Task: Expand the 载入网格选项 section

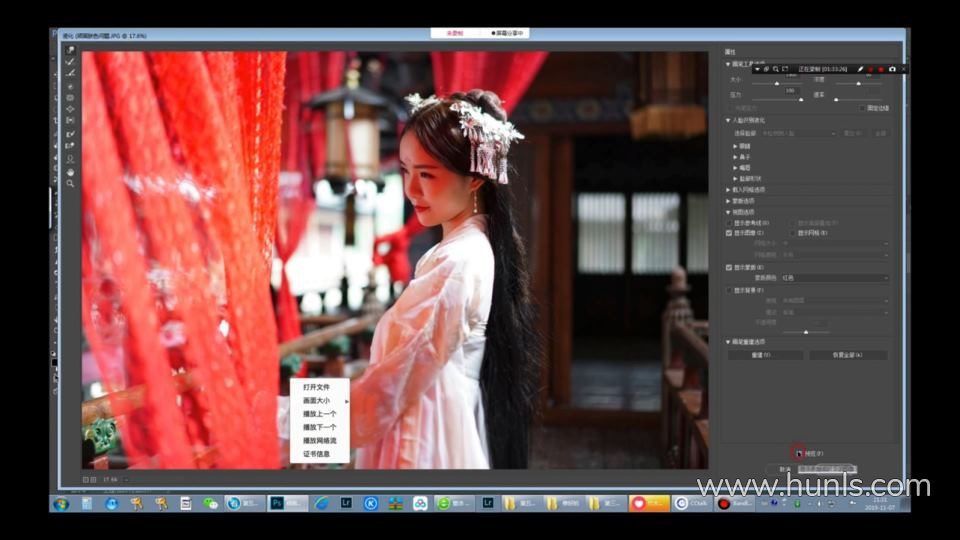Action: click(x=729, y=189)
